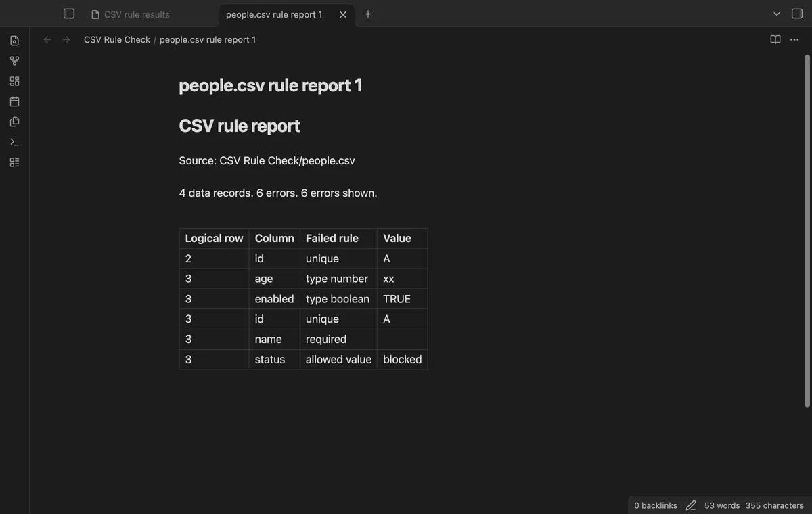Screen dimensions: 812x514
Task: Click the vertical scrollbar of note
Action: point(807,231)
